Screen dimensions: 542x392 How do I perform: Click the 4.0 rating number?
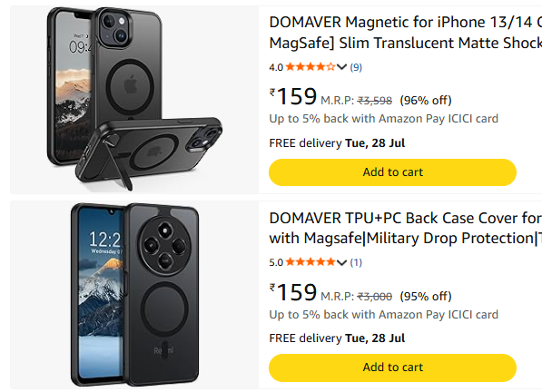click(x=276, y=67)
